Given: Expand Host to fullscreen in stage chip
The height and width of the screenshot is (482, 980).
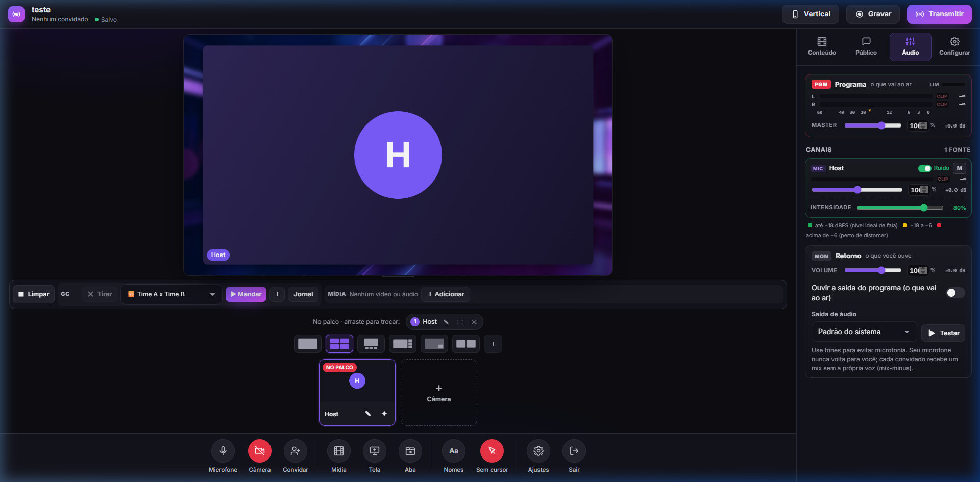Looking at the screenshot, I should [x=460, y=322].
